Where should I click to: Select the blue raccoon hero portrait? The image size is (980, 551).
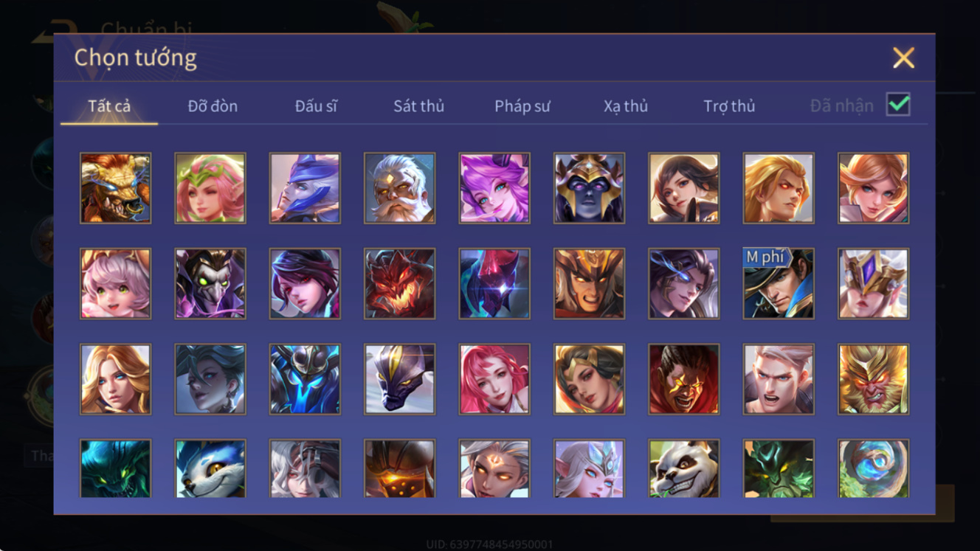[210, 468]
